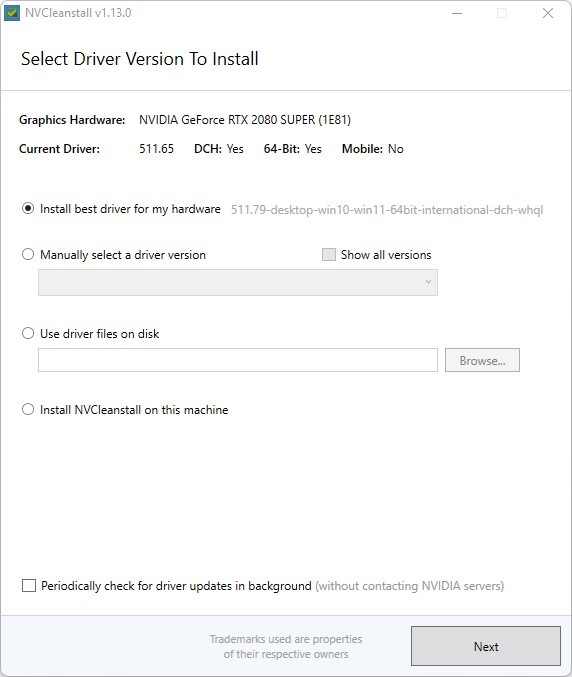The height and width of the screenshot is (677, 572).
Task: Click the dropdown chevron arrow
Action: tap(428, 282)
